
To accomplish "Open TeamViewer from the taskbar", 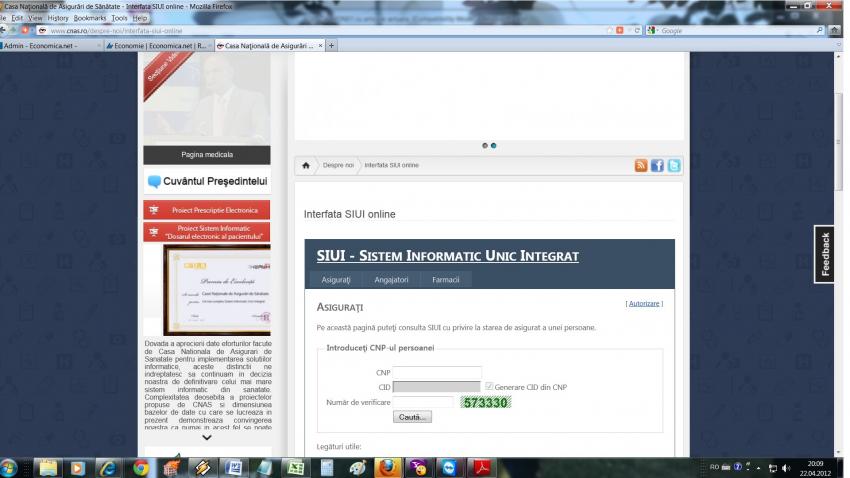I will (x=449, y=468).
